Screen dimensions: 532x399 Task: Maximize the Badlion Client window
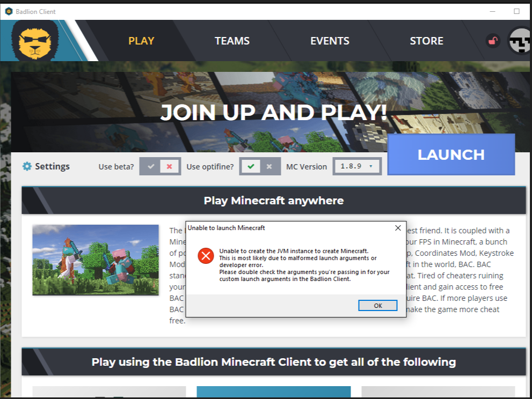516,11
